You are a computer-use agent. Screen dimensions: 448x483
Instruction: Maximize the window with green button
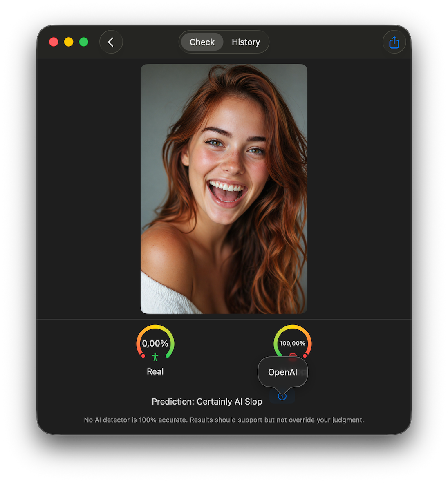[84, 42]
